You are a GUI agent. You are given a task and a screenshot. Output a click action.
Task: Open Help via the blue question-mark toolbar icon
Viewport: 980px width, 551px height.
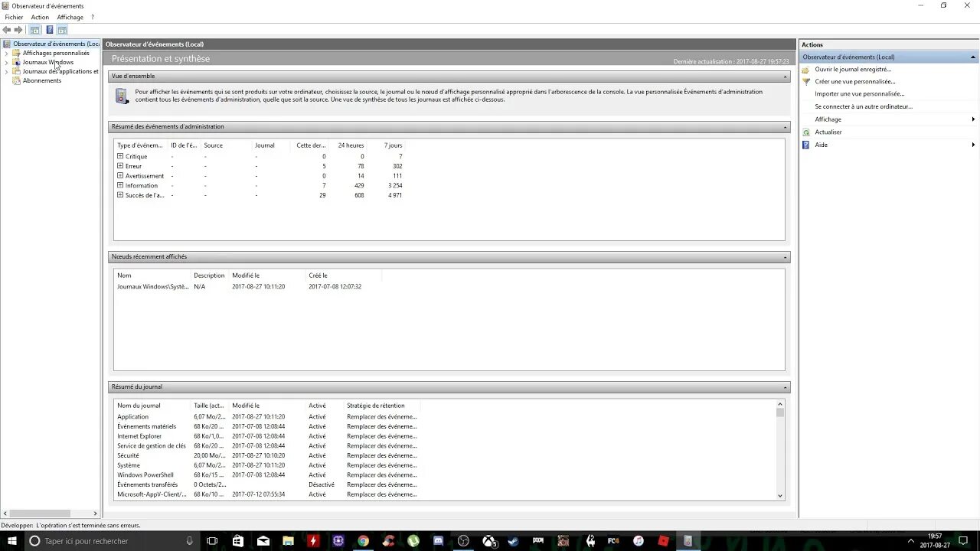pyautogui.click(x=50, y=30)
